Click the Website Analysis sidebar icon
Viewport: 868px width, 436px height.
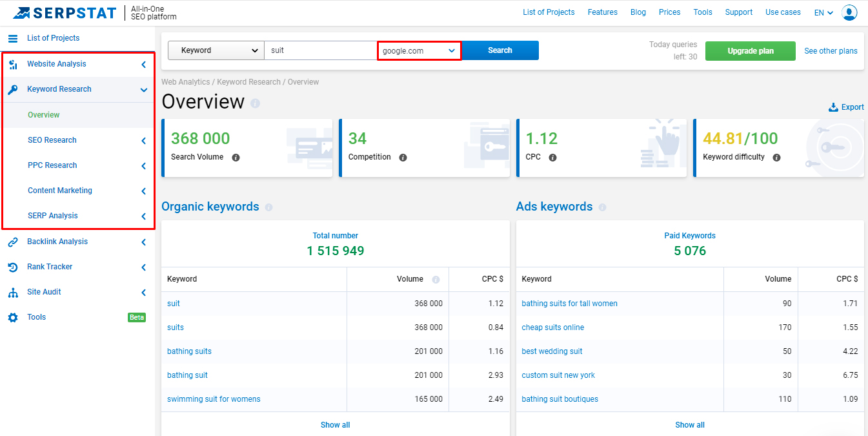pyautogui.click(x=13, y=64)
